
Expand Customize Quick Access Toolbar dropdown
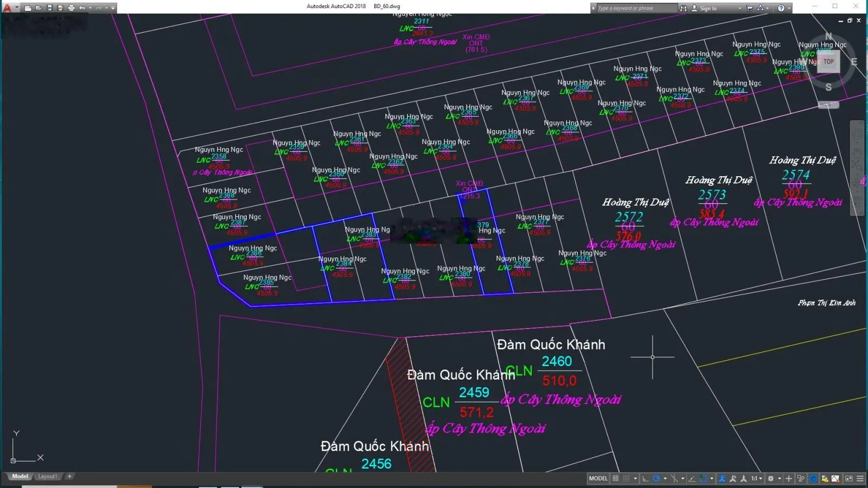pos(113,8)
